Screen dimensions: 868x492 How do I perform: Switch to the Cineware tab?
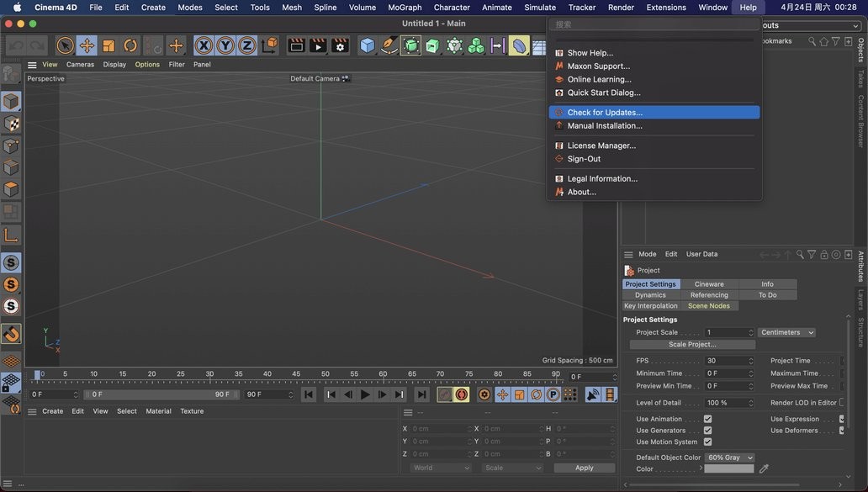click(x=709, y=284)
